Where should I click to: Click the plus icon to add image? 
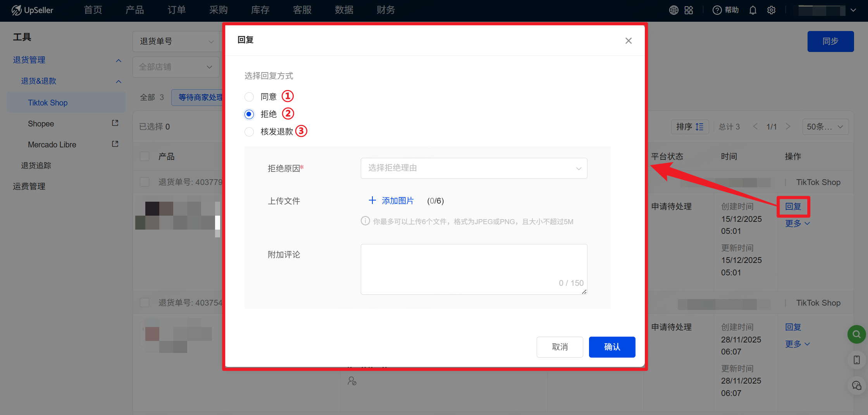(x=372, y=201)
